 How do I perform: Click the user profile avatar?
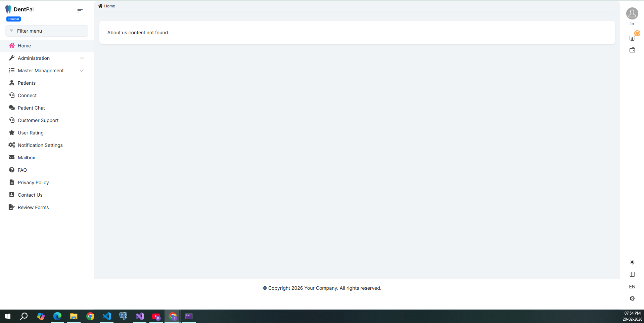point(632,14)
